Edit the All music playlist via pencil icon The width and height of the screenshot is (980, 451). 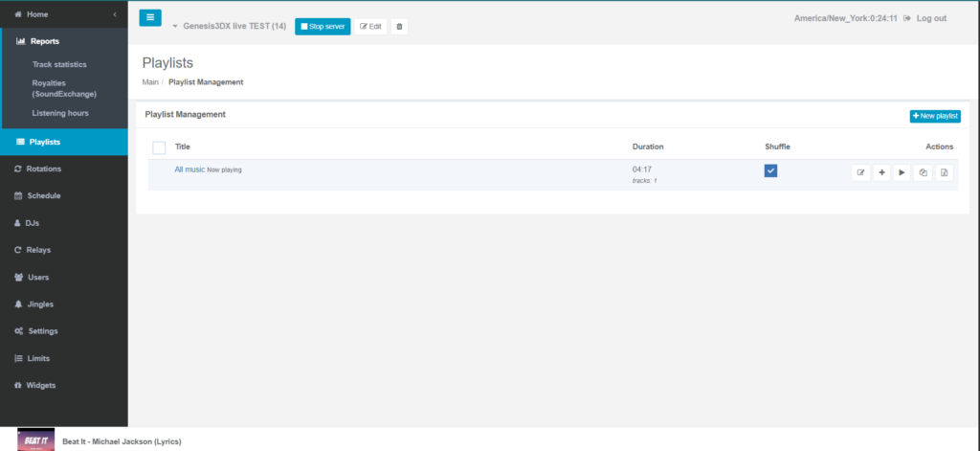(860, 172)
